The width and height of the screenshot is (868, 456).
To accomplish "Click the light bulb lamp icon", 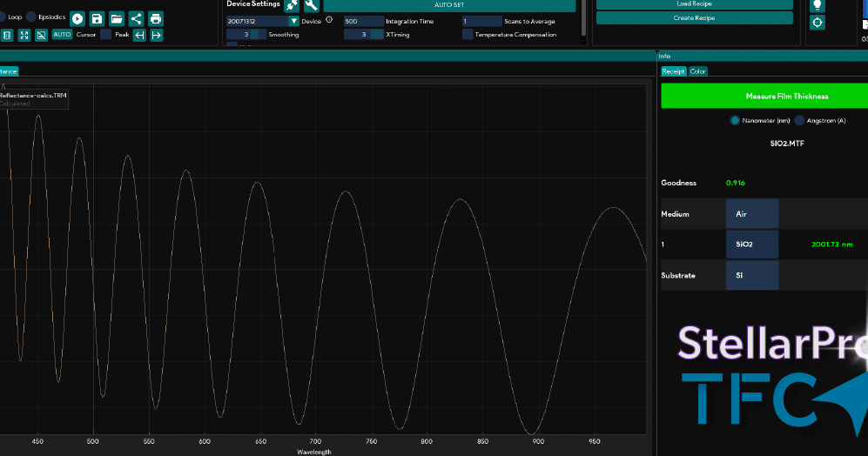I will 817,5.
